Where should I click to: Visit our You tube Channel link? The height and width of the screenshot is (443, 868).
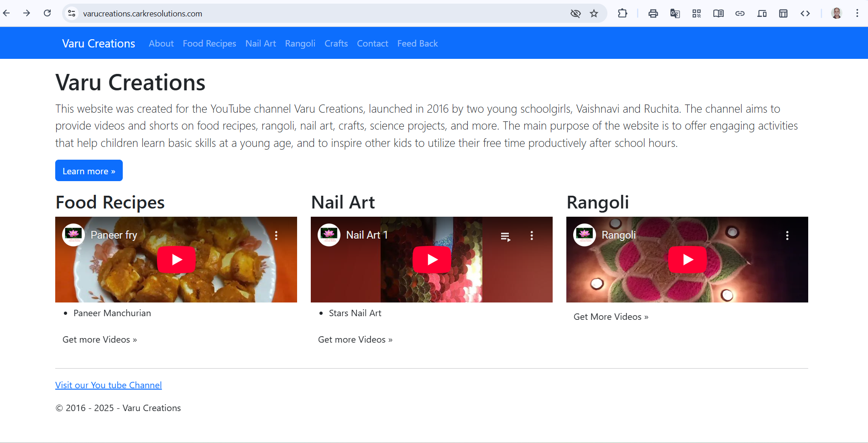[x=108, y=385]
